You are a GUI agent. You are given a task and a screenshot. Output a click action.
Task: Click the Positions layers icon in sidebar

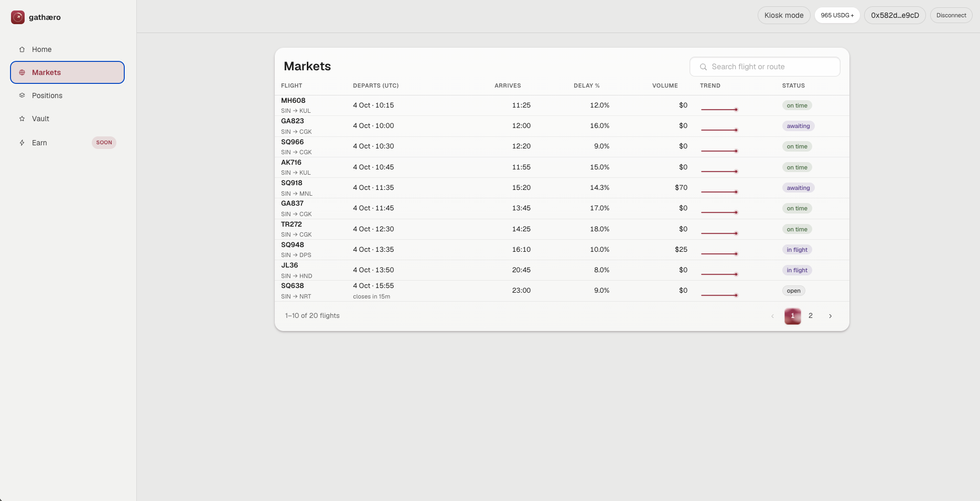(x=22, y=95)
